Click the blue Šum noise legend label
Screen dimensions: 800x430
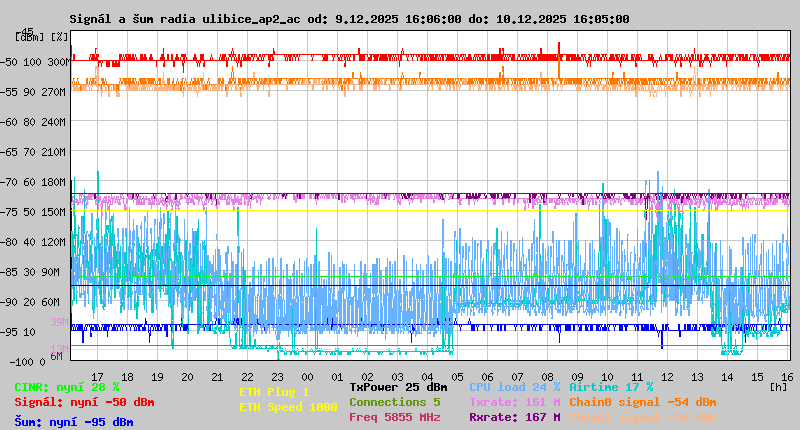click(x=74, y=422)
